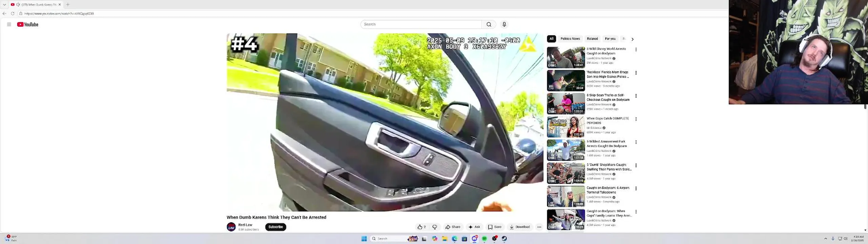
Task: Click the Windows taskbar search box
Action: pyautogui.click(x=394, y=239)
